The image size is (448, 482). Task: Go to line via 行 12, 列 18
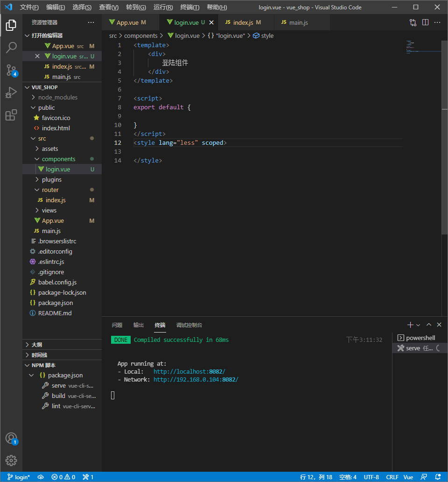[x=316, y=477]
